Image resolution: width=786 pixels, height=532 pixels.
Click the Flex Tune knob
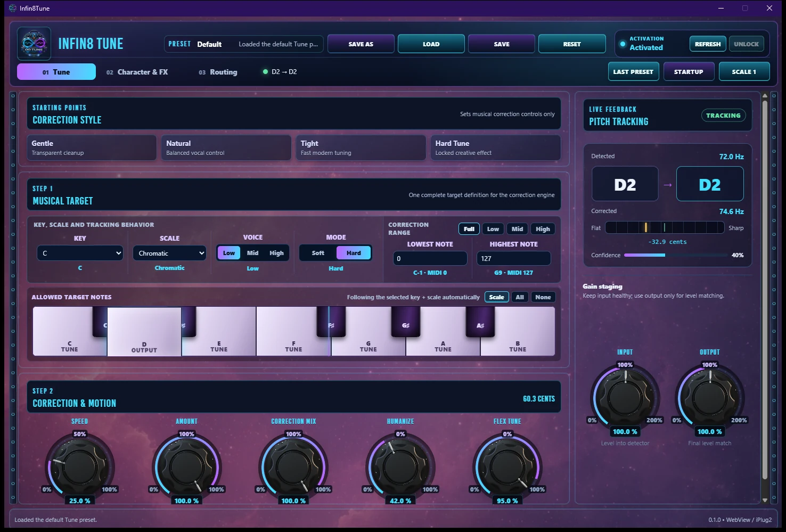(507, 467)
